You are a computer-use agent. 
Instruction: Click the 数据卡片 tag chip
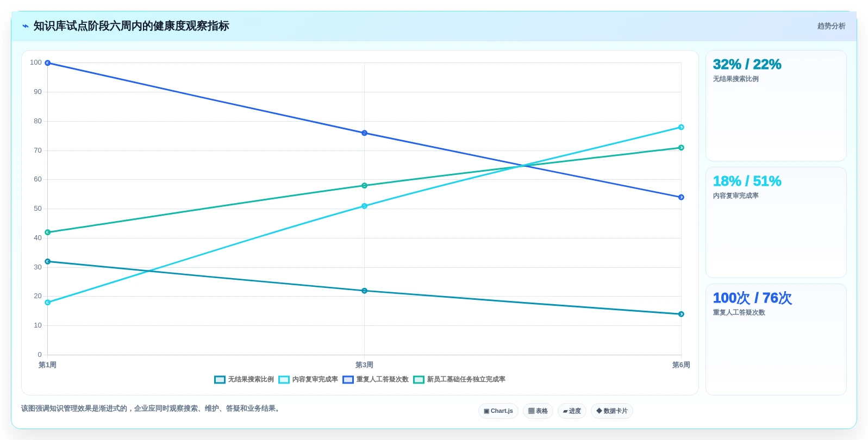(x=612, y=411)
